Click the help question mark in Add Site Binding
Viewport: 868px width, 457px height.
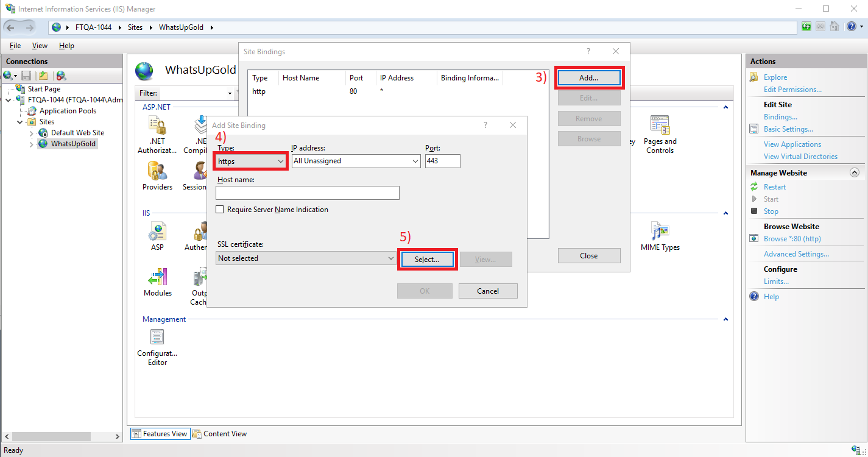click(485, 125)
